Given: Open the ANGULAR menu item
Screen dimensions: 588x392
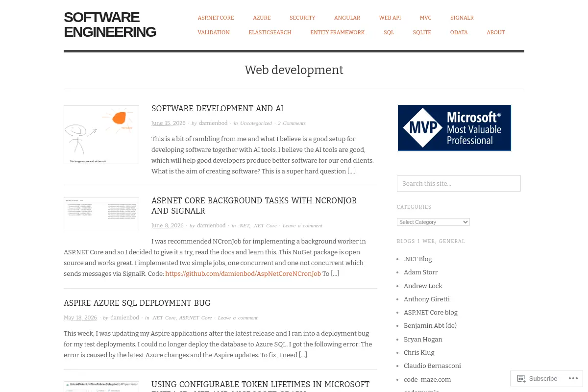Looking at the screenshot, I should pos(347,18).
